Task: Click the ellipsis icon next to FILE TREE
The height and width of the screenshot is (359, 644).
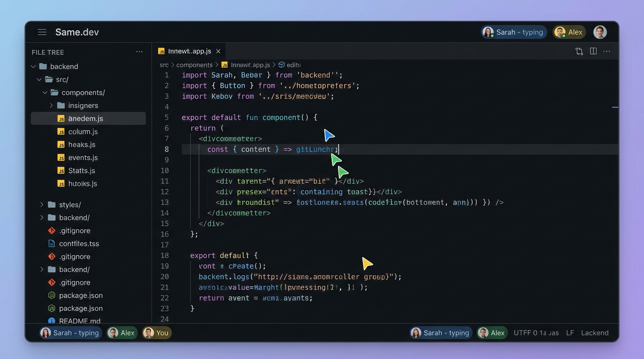Action: [139, 51]
